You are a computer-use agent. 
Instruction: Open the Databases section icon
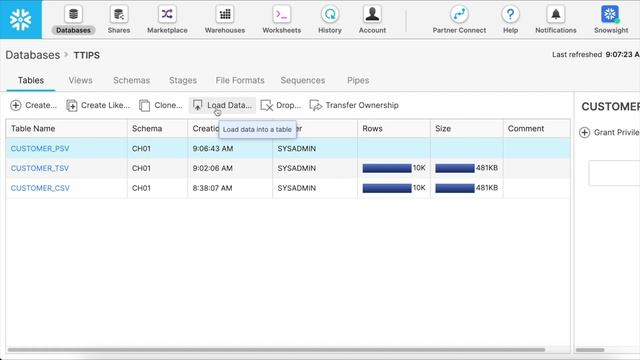pyautogui.click(x=73, y=14)
